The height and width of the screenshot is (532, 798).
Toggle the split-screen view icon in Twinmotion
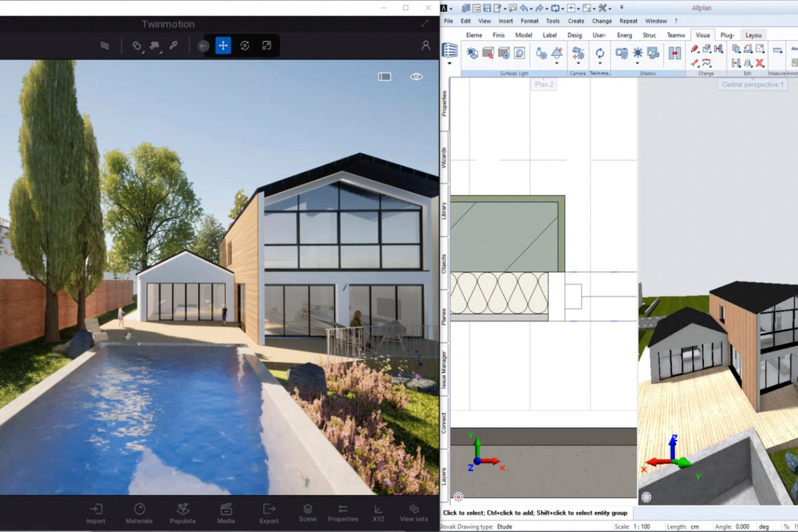pyautogui.click(x=384, y=76)
